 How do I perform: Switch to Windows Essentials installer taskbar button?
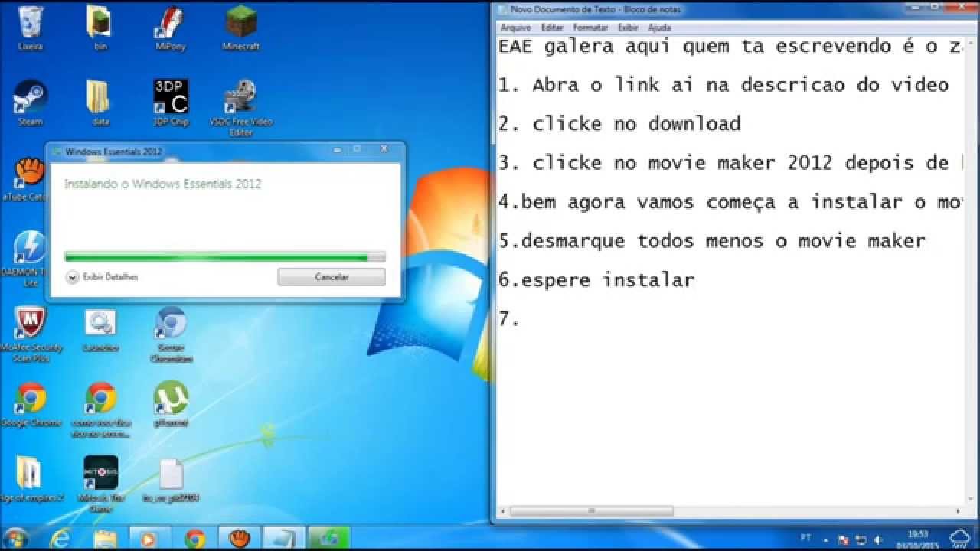(x=329, y=539)
